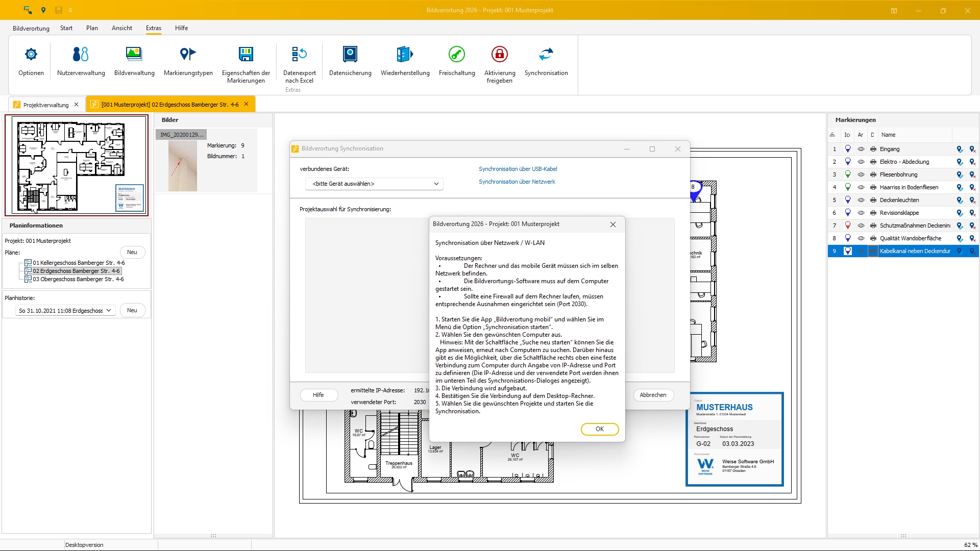The height and width of the screenshot is (551, 980).
Task: Open the 'bitte Gerät auswählen' device dropdown
Action: click(x=374, y=184)
